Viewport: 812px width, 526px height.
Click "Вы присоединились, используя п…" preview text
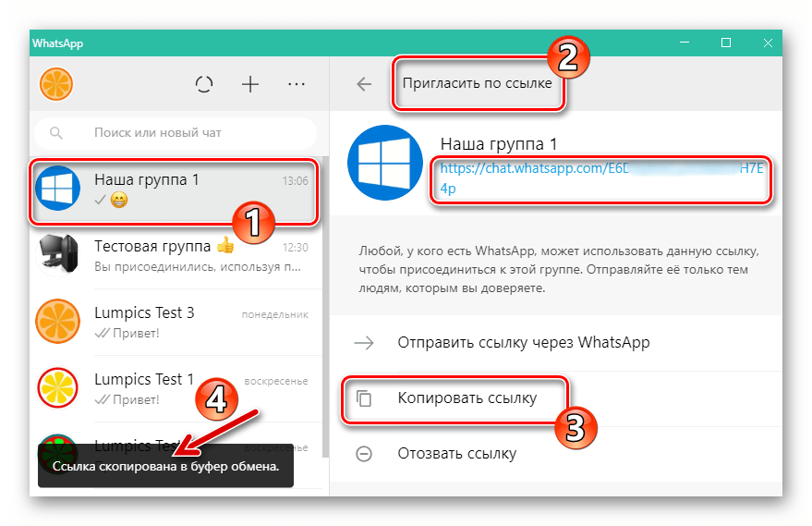coord(198,267)
